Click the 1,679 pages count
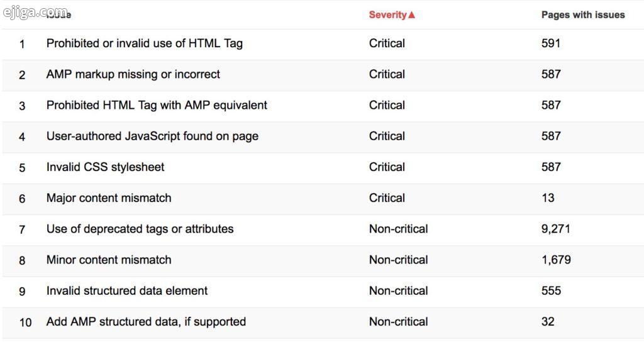Screen dimensions: 644x342 pos(556,260)
